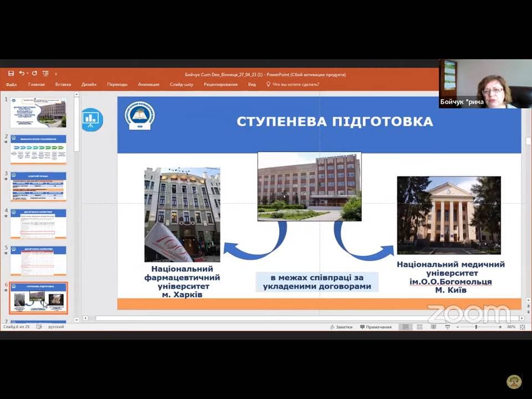Viewport: 532px width, 399px height.
Task: Click the right curved blue arrow shape
Action: coord(363,242)
